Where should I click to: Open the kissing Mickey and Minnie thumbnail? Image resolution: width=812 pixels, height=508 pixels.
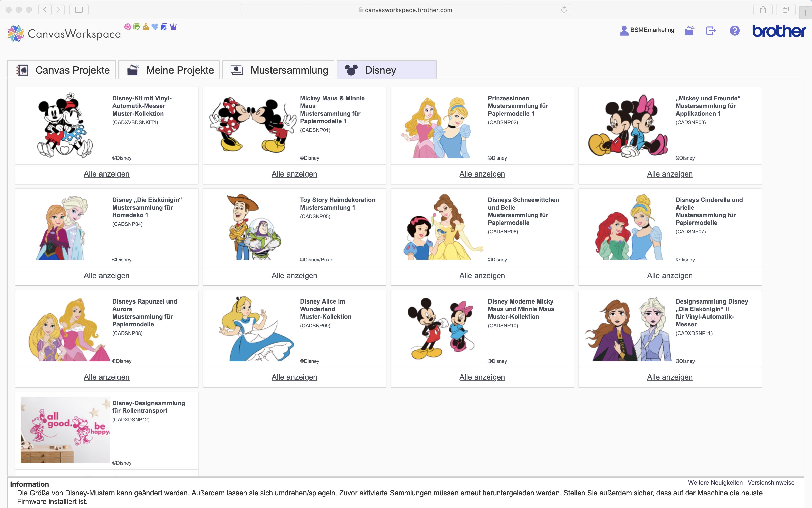click(x=253, y=125)
